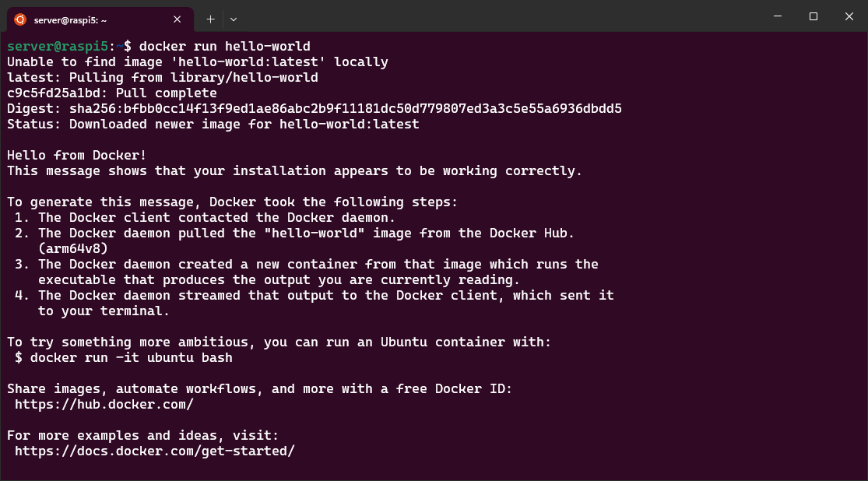Select the server@raspi5 terminal tab
Screen dimensions: 868x481
pos(100,19)
